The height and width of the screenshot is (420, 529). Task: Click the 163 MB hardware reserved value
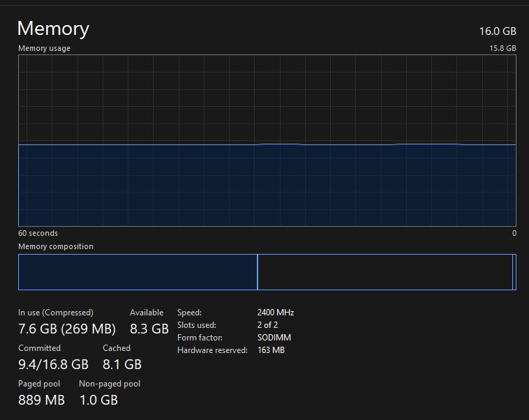point(271,350)
